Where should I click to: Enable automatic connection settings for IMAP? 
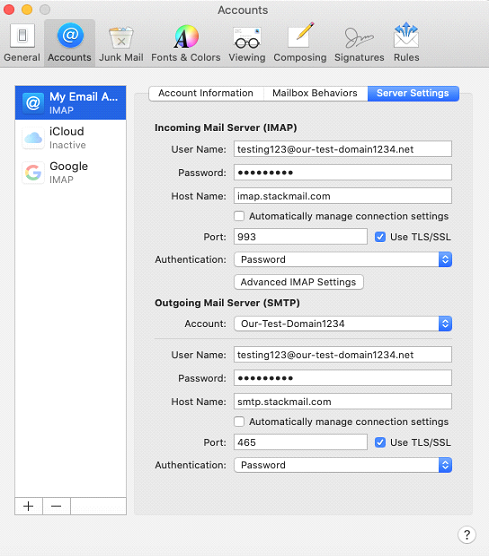[x=239, y=216]
